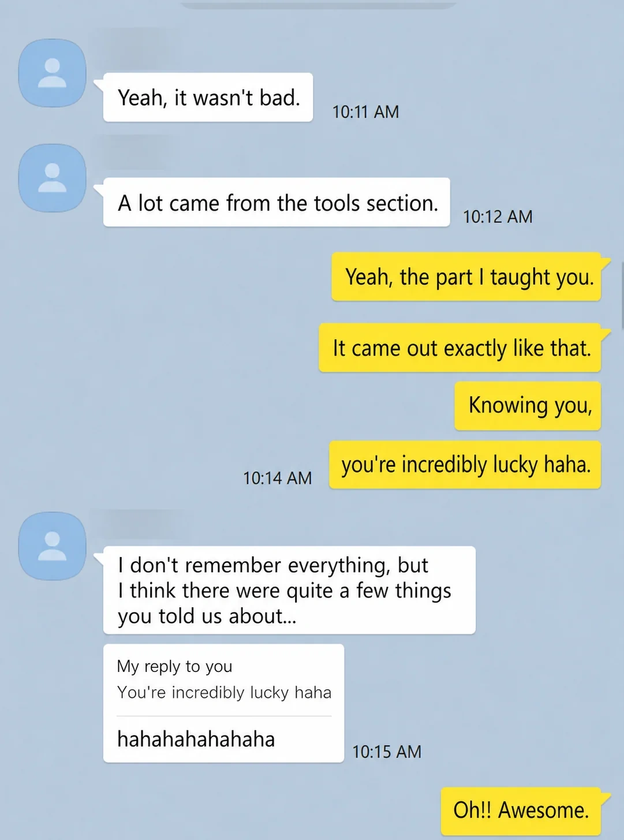Select the "hahahahahahaha" reply text
This screenshot has height=840, width=624.
196,740
